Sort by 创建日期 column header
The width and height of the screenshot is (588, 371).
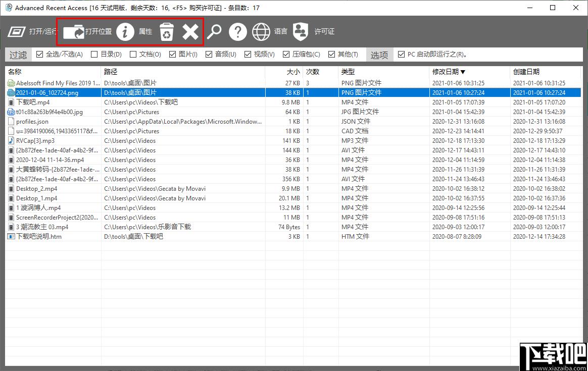546,72
